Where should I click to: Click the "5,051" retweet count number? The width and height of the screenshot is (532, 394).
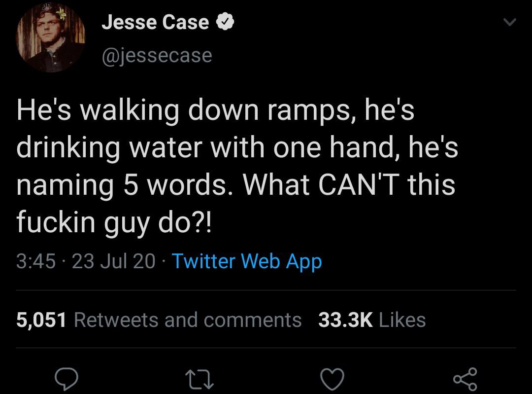coord(41,320)
